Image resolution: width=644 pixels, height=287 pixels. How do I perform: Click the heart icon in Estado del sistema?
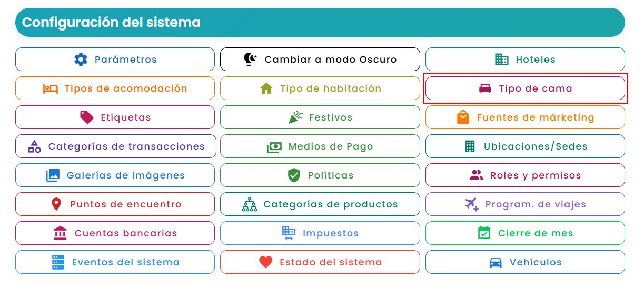(266, 262)
